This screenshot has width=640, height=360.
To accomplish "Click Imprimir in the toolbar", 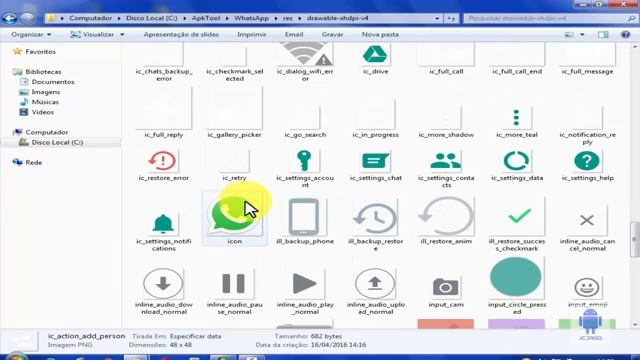I will [251, 35].
